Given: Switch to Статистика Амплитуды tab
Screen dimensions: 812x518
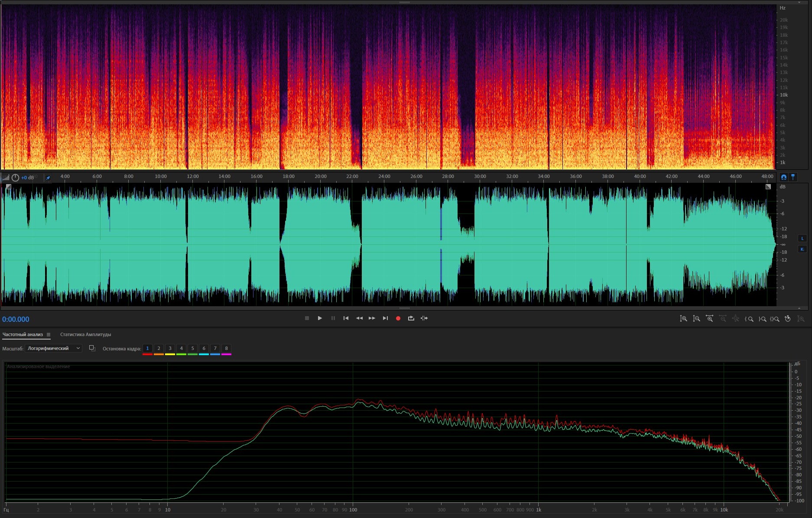Looking at the screenshot, I should 85,334.
